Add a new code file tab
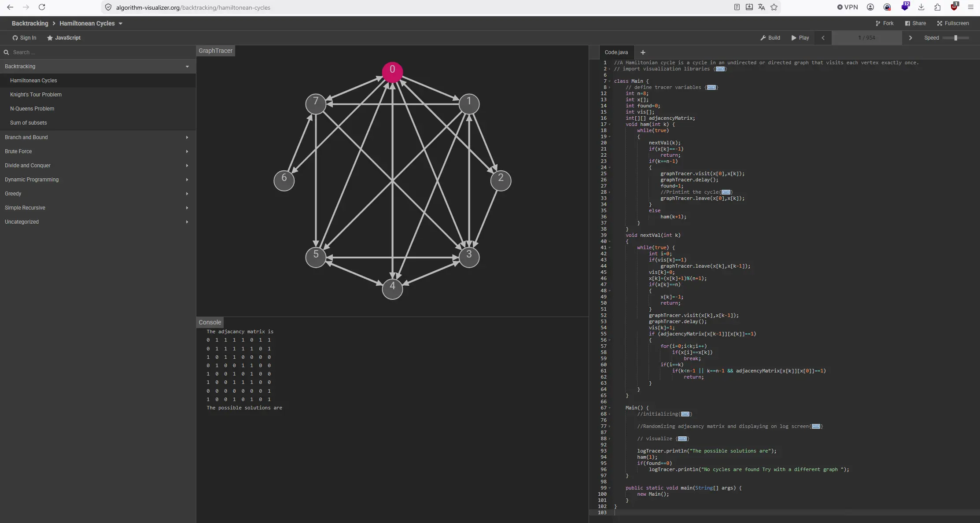The image size is (980, 523). 643,52
